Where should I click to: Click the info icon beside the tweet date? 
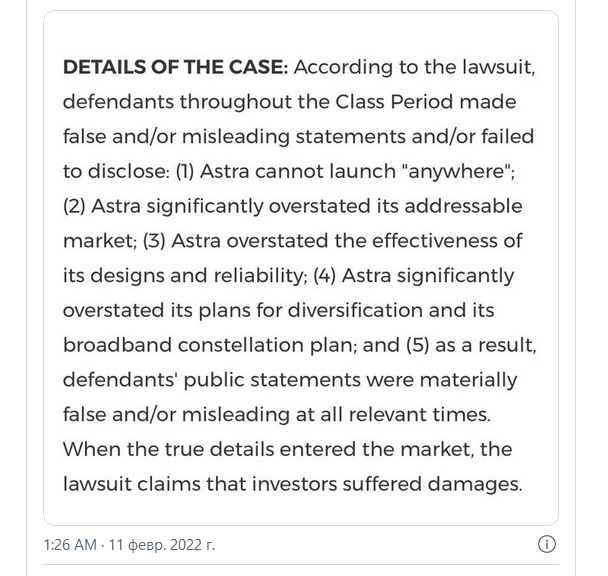point(547,545)
